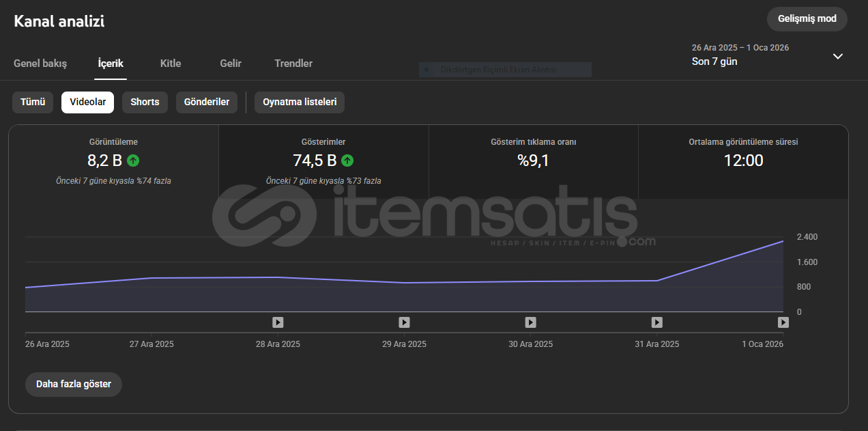Click green up arrow beside Gösterimler value
This screenshot has width=868, height=431.
[x=347, y=161]
